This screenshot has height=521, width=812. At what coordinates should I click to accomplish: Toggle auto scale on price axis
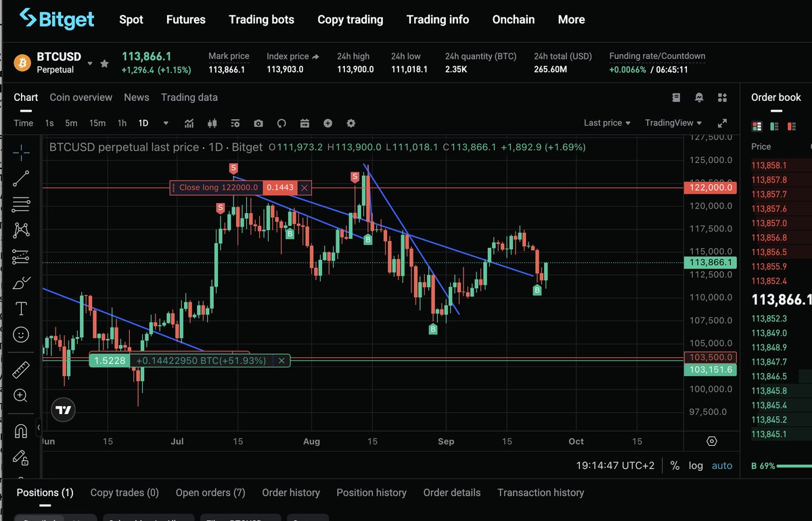(721, 466)
